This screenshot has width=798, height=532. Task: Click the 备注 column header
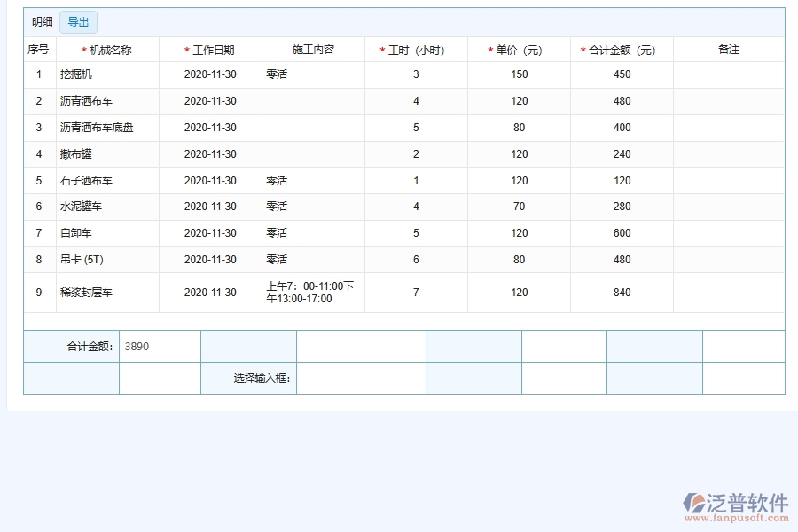point(728,51)
